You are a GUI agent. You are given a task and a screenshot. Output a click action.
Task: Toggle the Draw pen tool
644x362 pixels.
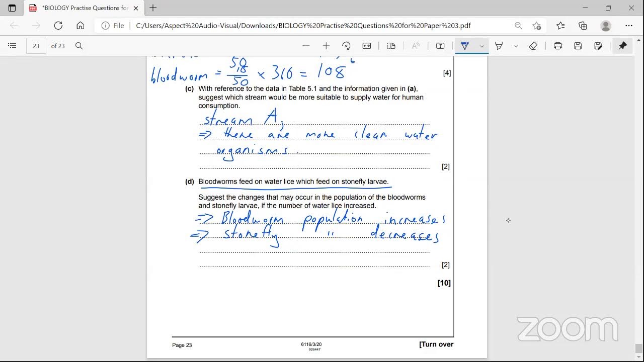(465, 46)
